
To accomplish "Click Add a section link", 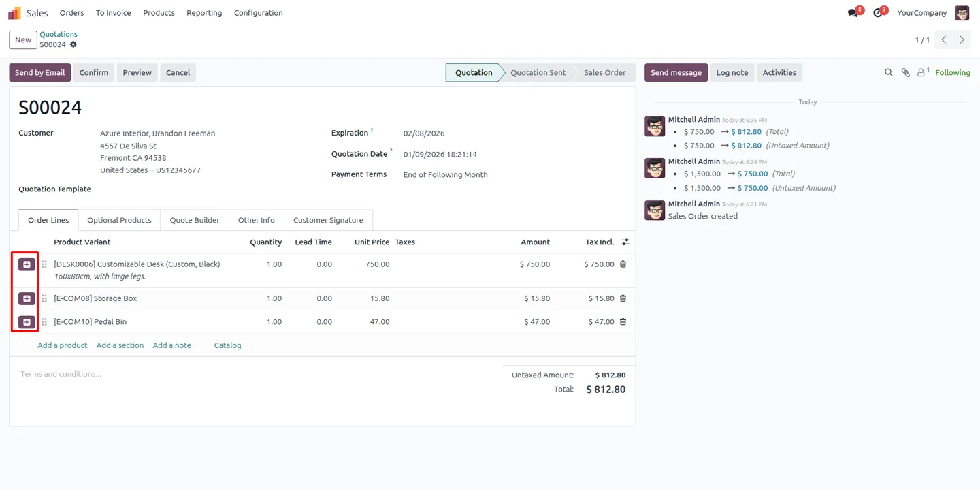I will coord(120,345).
